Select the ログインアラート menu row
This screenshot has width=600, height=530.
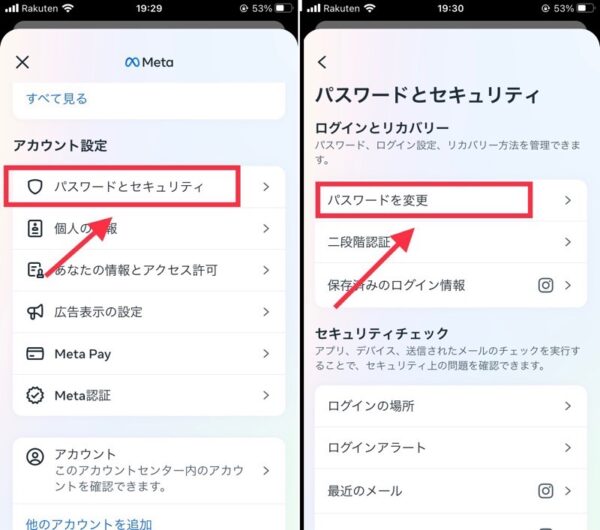[x=451, y=448]
